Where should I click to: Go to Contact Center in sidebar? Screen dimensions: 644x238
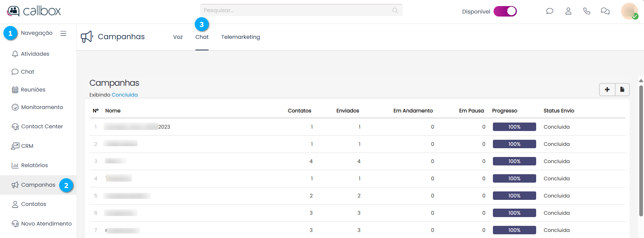coord(42,127)
